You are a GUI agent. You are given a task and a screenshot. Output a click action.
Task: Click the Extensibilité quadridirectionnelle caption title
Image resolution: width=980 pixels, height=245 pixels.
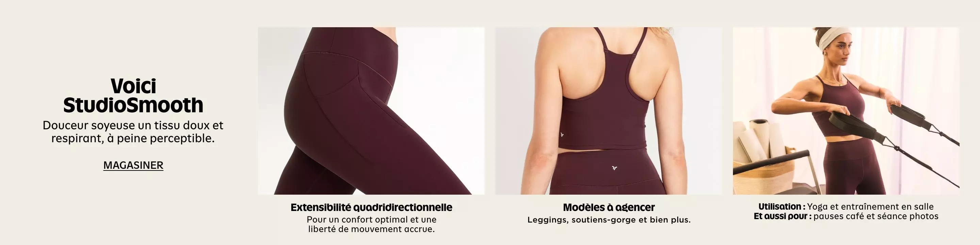[x=371, y=207]
